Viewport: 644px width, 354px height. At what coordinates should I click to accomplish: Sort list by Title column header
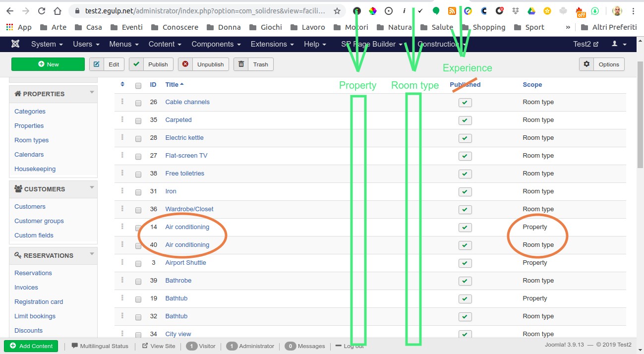pyautogui.click(x=172, y=85)
